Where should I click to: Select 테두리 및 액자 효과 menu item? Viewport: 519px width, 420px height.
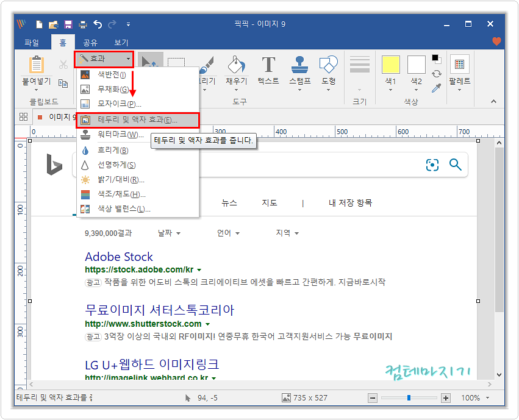point(137,120)
